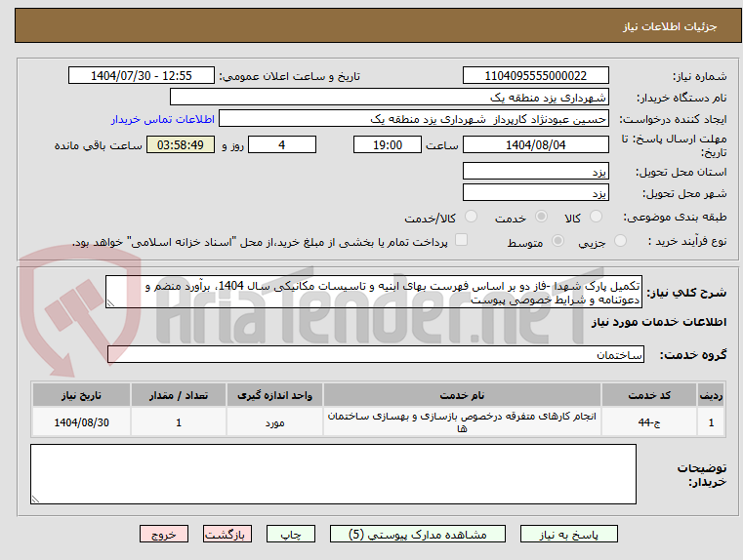Click the نام خدمت column header

pyautogui.click(x=462, y=395)
